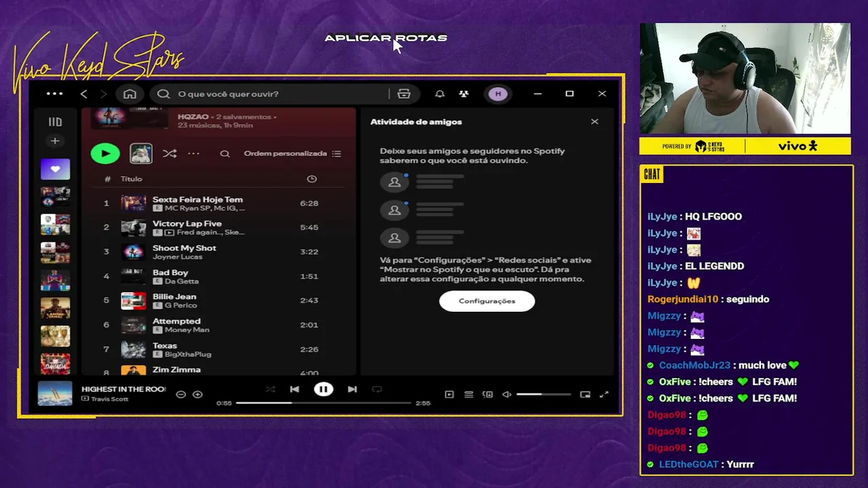Open the three-dots Spotify app menu
The height and width of the screenshot is (488, 868).
pyautogui.click(x=54, y=94)
